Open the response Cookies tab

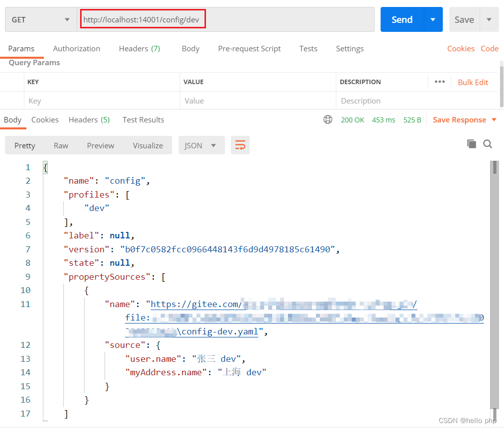[45, 119]
